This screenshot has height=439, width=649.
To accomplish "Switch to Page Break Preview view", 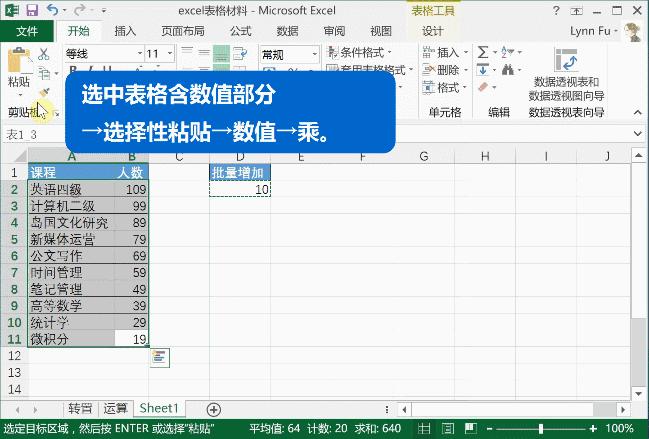I will (x=470, y=428).
